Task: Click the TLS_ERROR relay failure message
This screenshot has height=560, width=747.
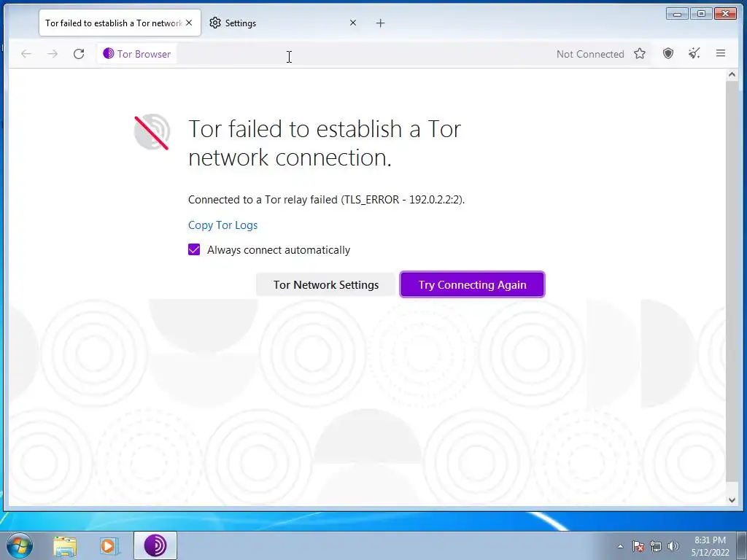Action: (x=326, y=200)
